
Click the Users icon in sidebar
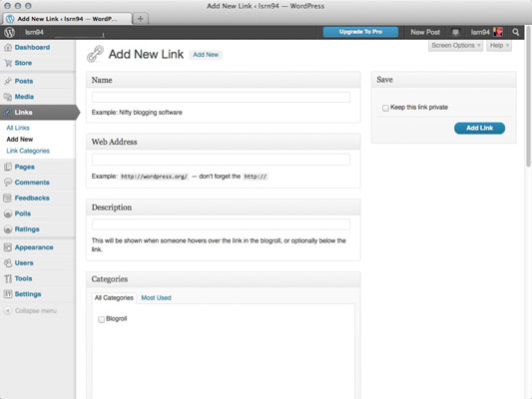pos(8,263)
